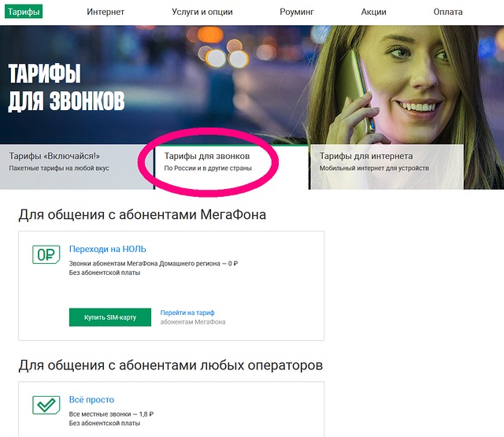Click text Звонки абонентам МегаФона Домашнего региона
The width and height of the screenshot is (504, 437).
point(145,264)
